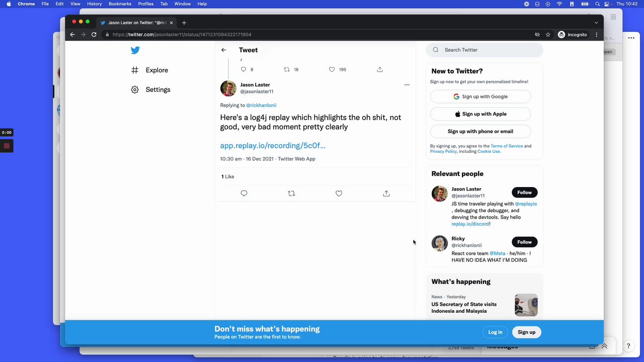Viewport: 644px width, 362px height.
Task: Click Jason Laster's avatar in the tweet
Action: tap(228, 88)
